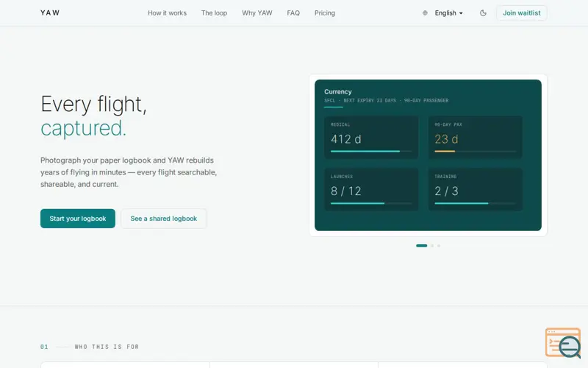View the Pricing page link
The image size is (588, 368).
(x=325, y=13)
